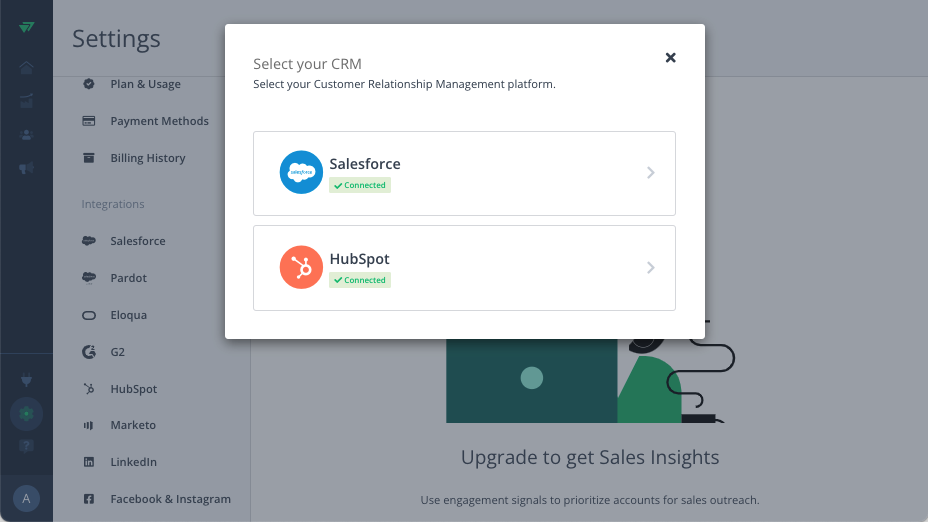Go to Home via sidebar house icon
The width and height of the screenshot is (928, 522).
(x=26, y=67)
